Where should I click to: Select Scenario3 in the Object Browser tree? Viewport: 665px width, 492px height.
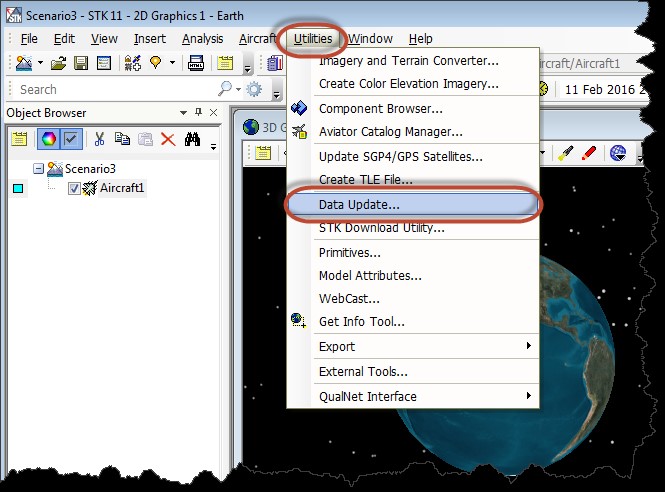(x=90, y=169)
